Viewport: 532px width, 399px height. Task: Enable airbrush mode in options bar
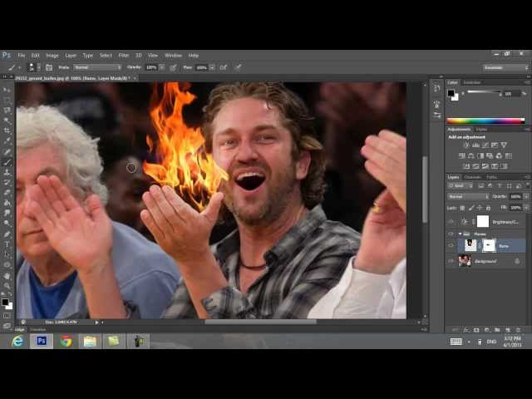tap(224, 67)
